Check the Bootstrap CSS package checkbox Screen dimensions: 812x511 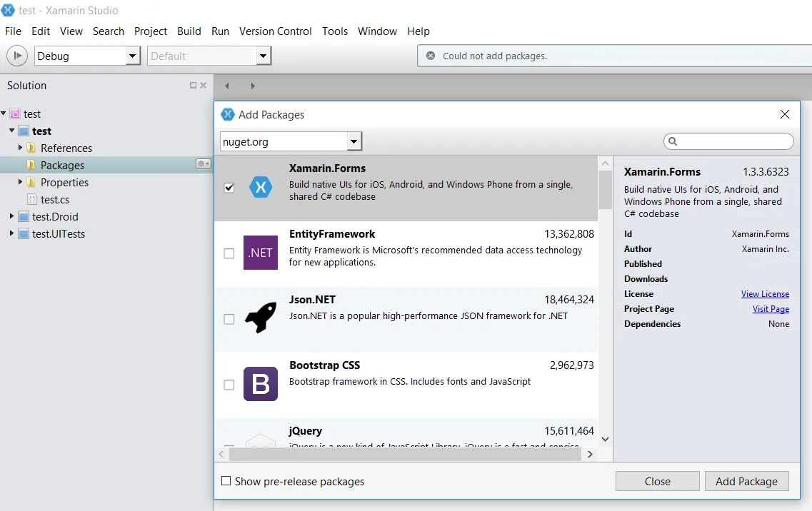229,385
